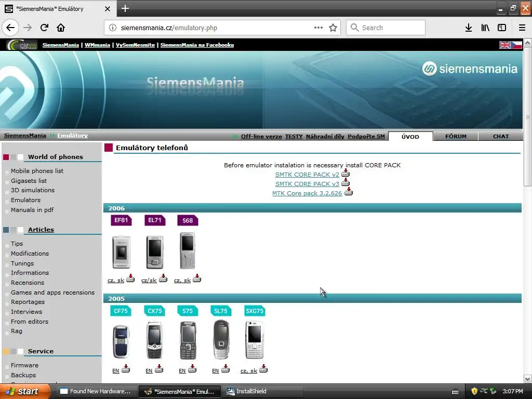Open Firmware link under Service
Screen dimensions: 532x399
[24, 365]
